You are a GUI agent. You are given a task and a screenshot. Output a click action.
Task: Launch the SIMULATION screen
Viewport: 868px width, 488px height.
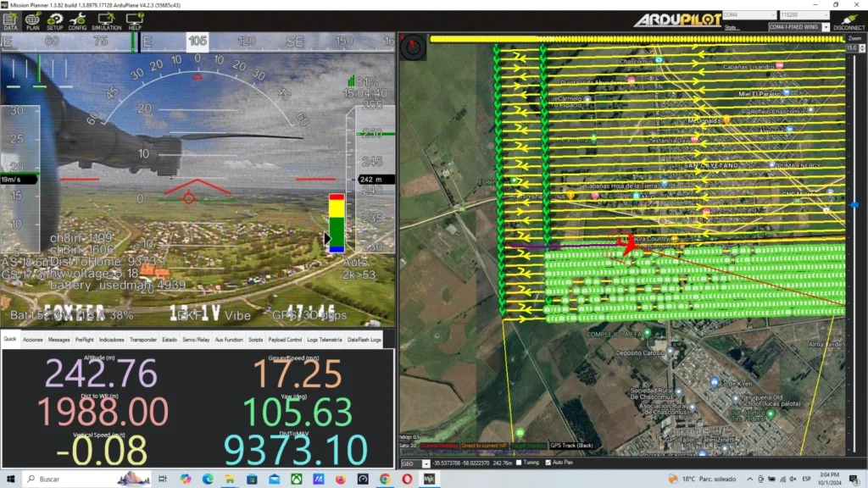click(x=107, y=19)
